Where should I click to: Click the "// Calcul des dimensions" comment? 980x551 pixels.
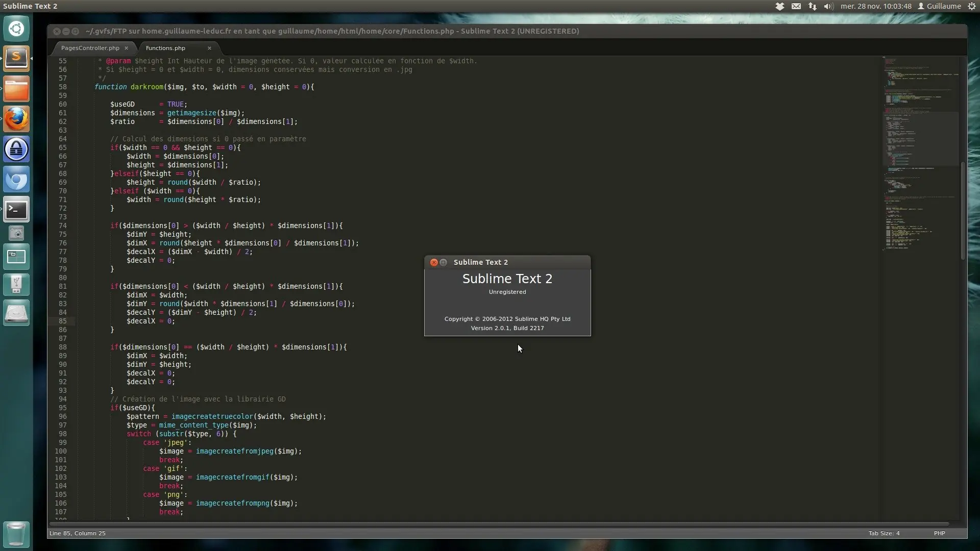tap(208, 139)
